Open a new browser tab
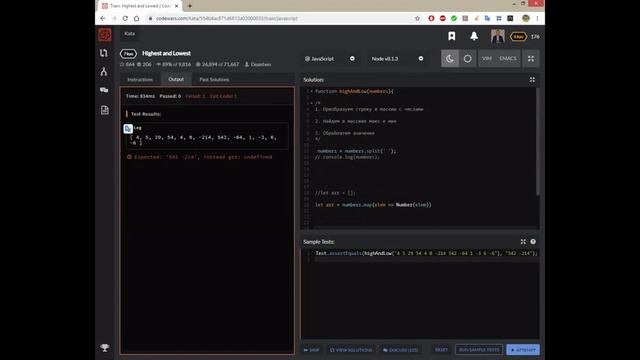The height and width of the screenshot is (360, 640). click(190, 6)
